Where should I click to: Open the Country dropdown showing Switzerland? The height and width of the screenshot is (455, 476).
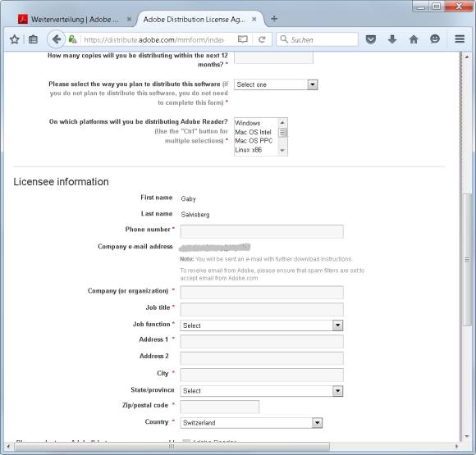[x=251, y=423]
